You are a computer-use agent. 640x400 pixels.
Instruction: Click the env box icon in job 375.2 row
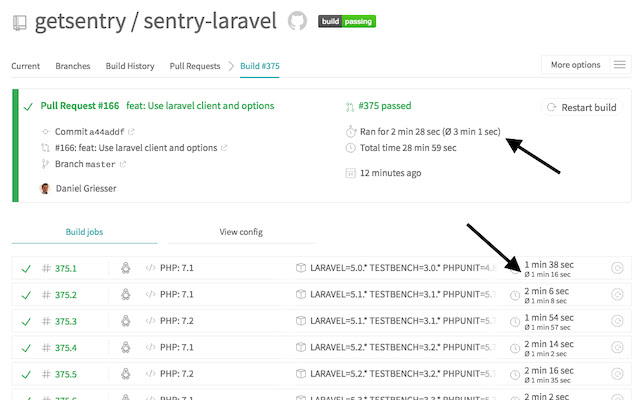click(x=301, y=294)
